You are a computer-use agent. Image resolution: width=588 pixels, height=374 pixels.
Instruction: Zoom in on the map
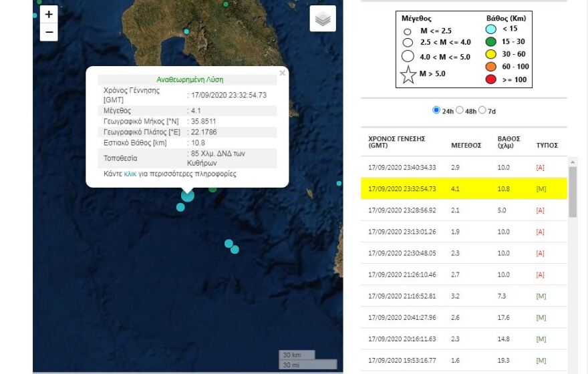tap(49, 14)
